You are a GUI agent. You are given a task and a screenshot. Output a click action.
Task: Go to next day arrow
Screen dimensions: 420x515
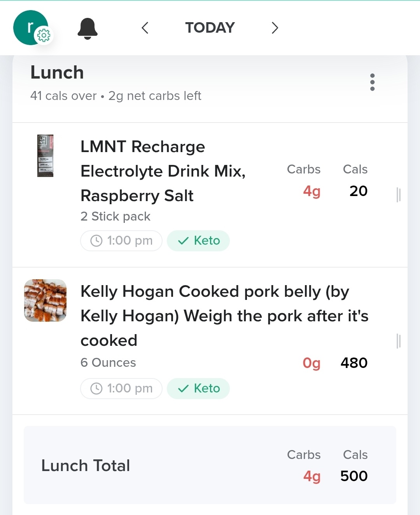pos(275,28)
